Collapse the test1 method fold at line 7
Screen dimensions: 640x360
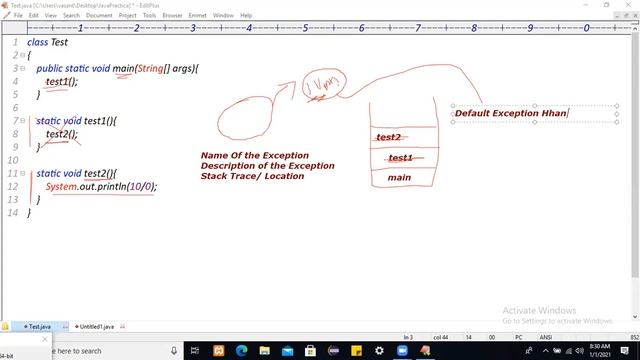[22, 121]
